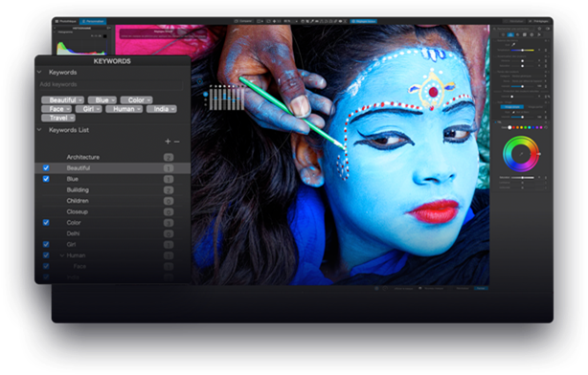Open the Color keyword tag dropdown
Screen dimensions: 588x375
pos(148,100)
